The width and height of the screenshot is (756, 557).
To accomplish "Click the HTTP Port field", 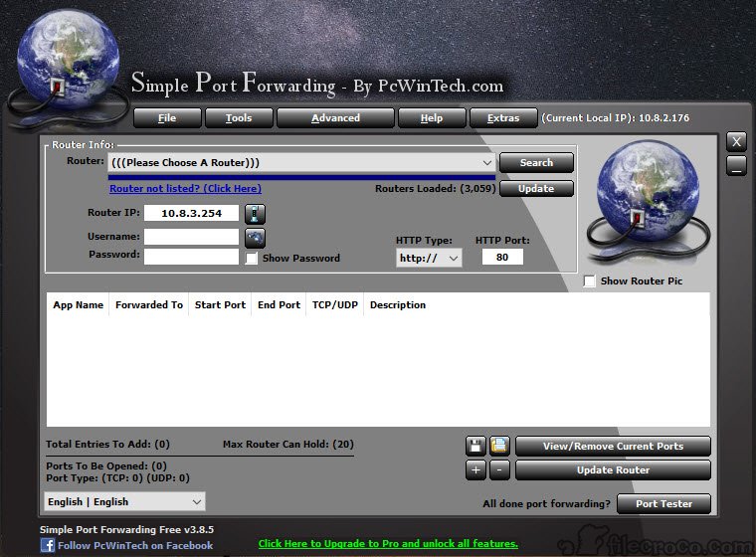I will pyautogui.click(x=502, y=257).
